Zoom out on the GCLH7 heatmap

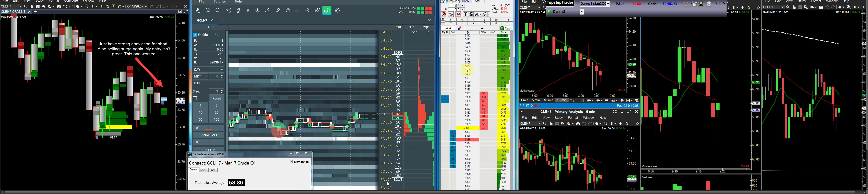[x=218, y=10]
